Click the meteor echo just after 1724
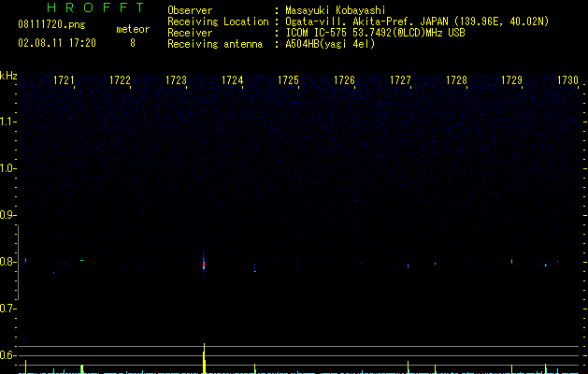This screenshot has width=588, height=374. pos(254,267)
